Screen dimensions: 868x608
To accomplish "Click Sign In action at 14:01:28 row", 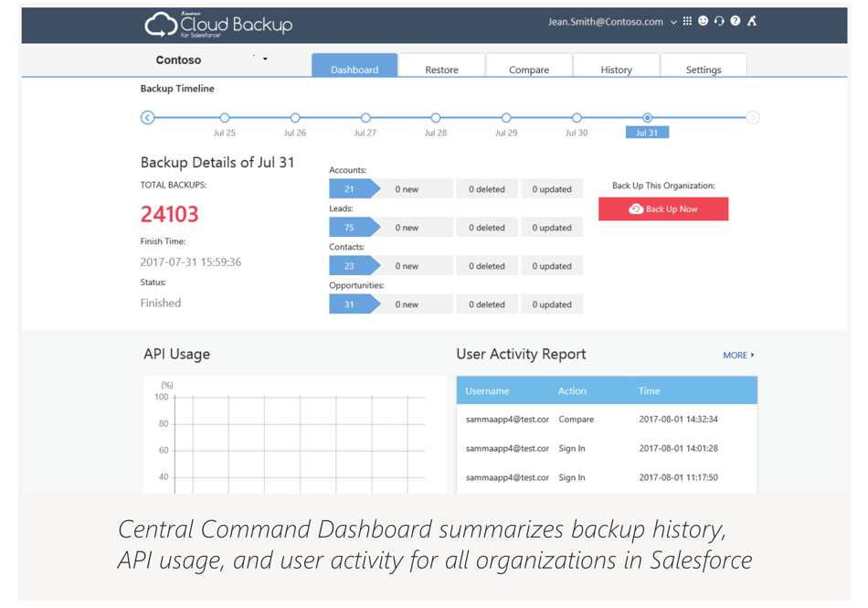I will point(572,448).
